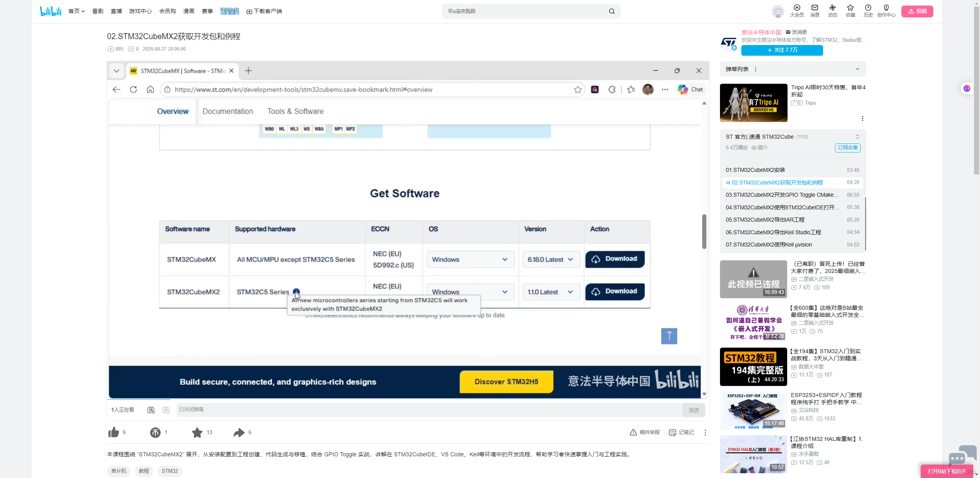
Task: Open the 消息 messages icon
Action: click(815, 11)
